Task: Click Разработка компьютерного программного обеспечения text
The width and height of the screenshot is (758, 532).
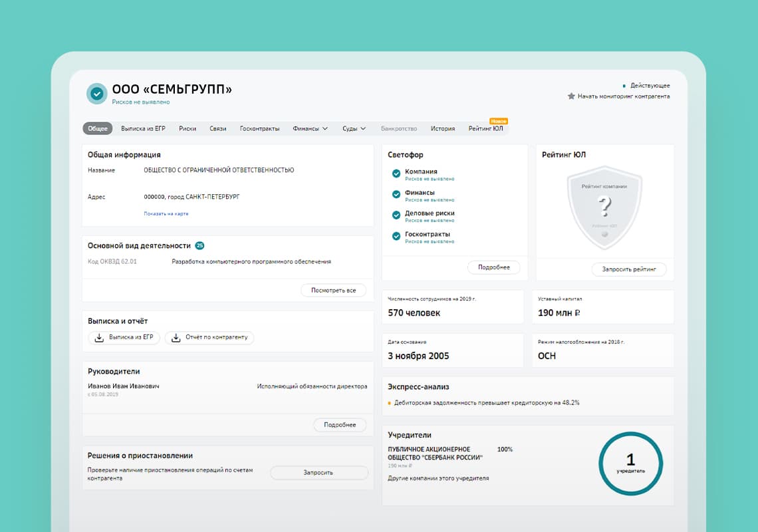Action: click(x=251, y=261)
